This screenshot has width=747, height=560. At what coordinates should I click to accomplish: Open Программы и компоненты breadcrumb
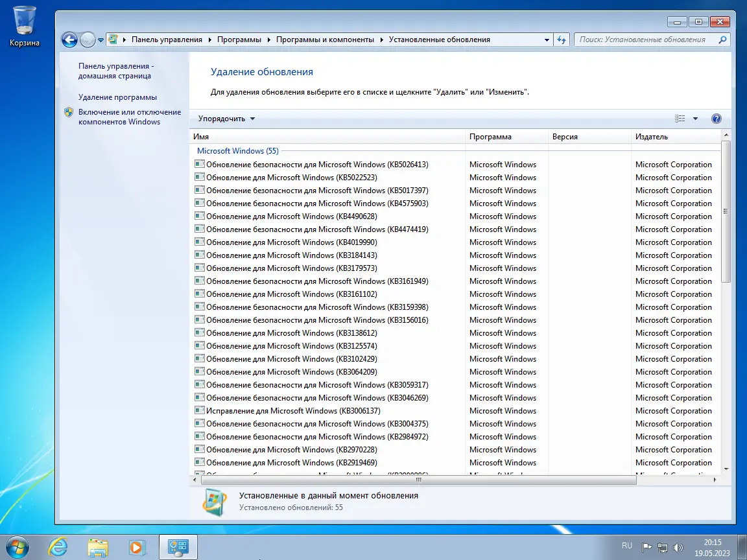click(x=325, y=40)
